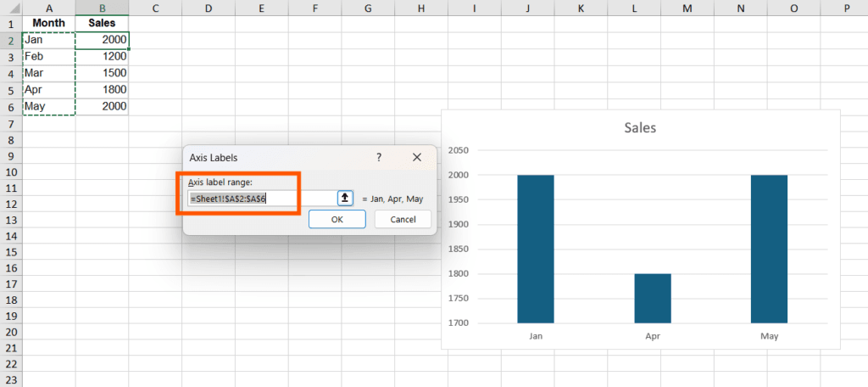Close the Axis Labels dialog
This screenshot has height=387, width=868.
417,158
